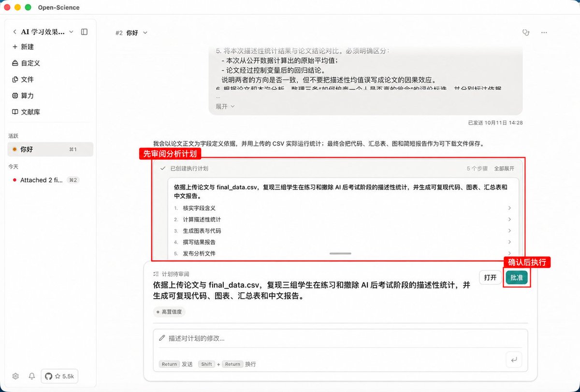Click the stethoscope diagnostics icon

coord(525,32)
